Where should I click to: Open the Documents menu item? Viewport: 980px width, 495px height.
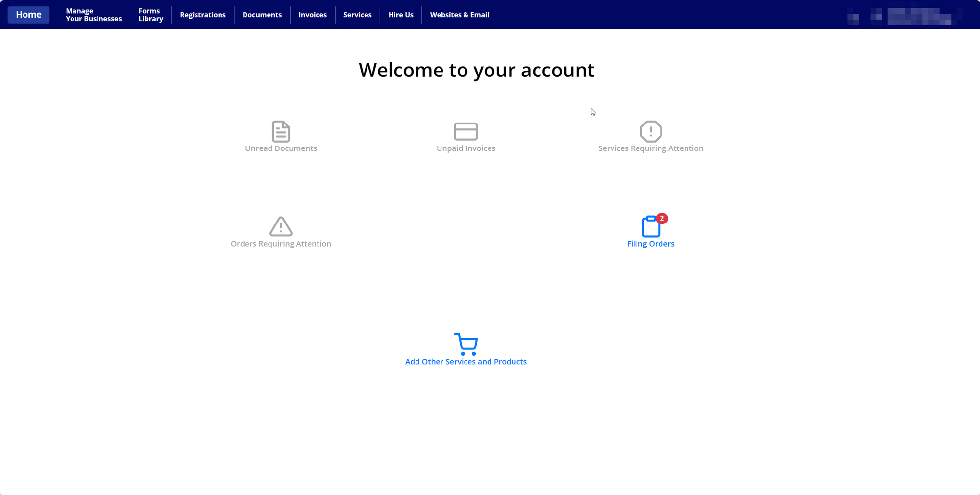262,15
